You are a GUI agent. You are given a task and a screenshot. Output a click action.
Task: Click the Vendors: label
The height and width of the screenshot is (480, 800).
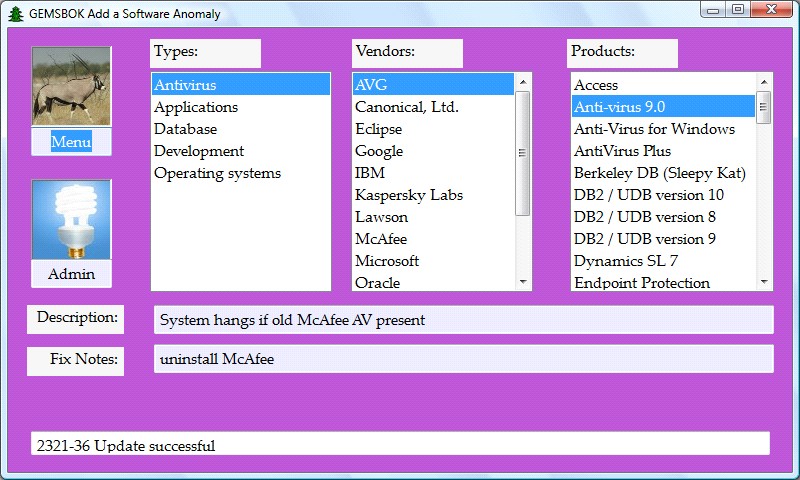408,54
